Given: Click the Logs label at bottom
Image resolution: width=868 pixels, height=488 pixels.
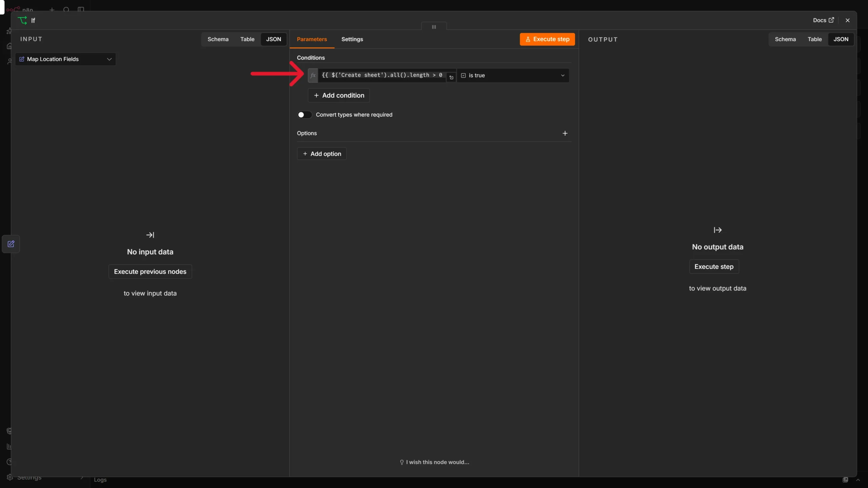Looking at the screenshot, I should (100, 480).
